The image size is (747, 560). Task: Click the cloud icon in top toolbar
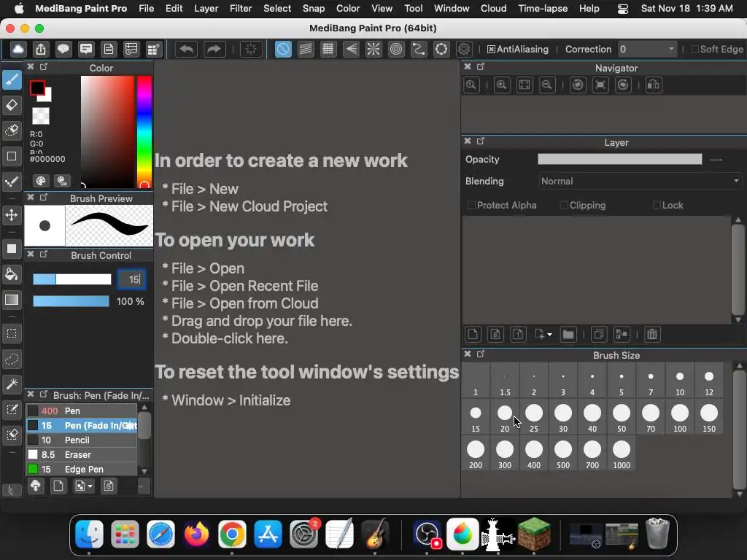click(x=18, y=49)
